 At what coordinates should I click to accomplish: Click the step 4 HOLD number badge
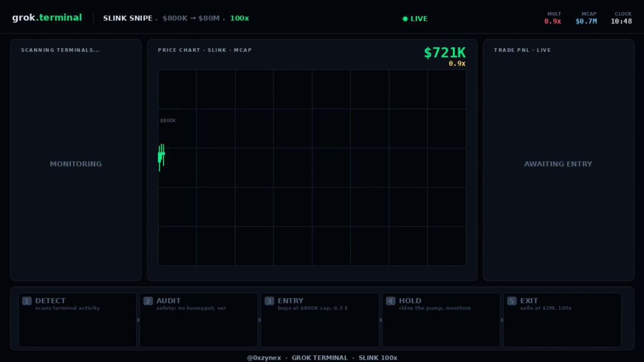tap(391, 301)
